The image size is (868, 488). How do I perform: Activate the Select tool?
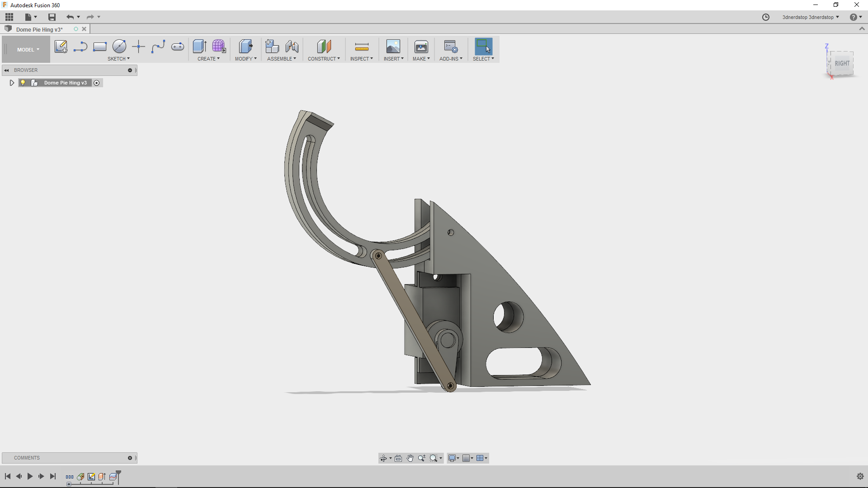click(483, 46)
